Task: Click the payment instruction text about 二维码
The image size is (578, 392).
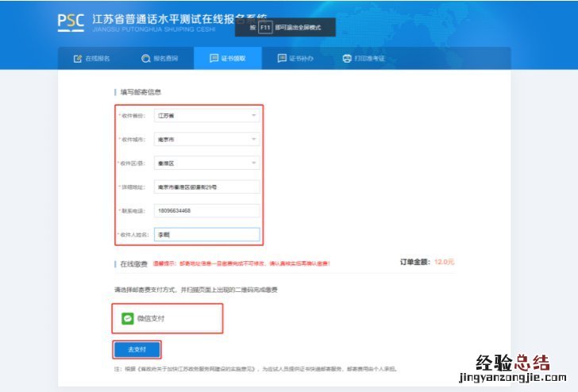Action: point(196,290)
